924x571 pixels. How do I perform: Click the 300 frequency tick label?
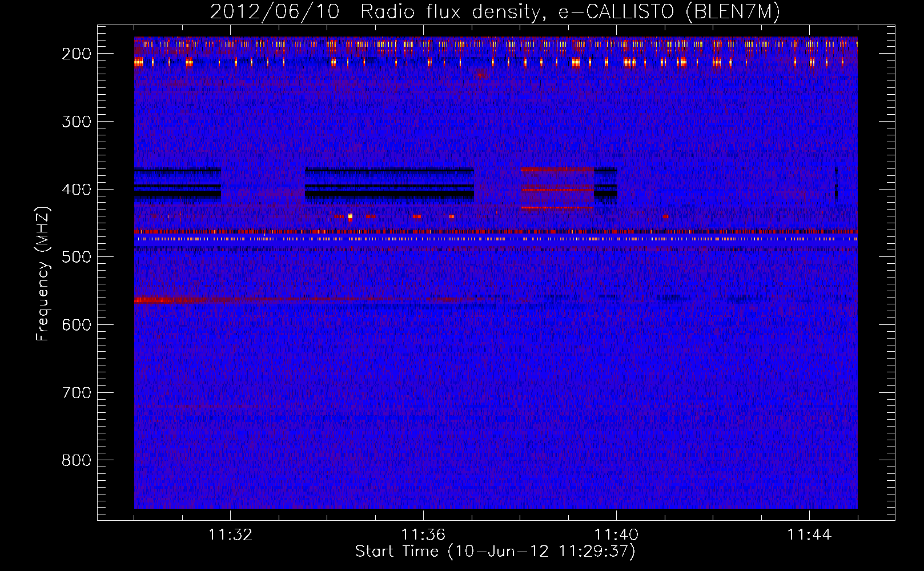76,122
